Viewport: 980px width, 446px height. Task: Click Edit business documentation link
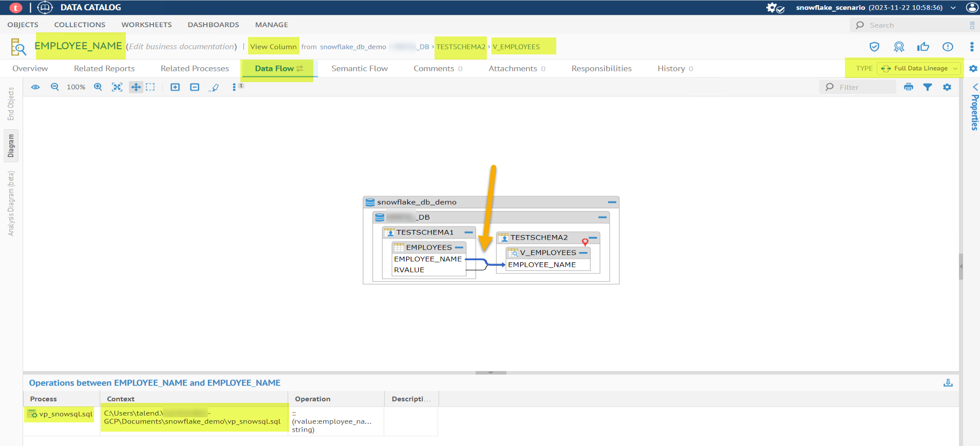(x=181, y=47)
